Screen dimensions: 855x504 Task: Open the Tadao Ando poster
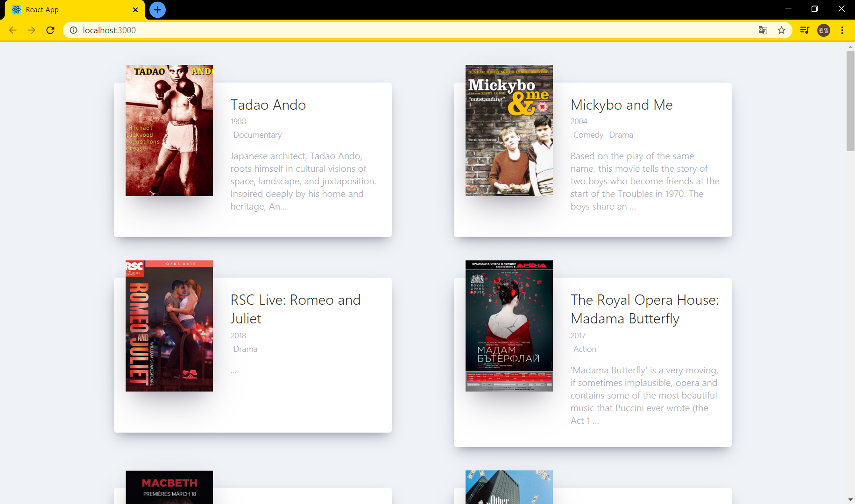[169, 130]
